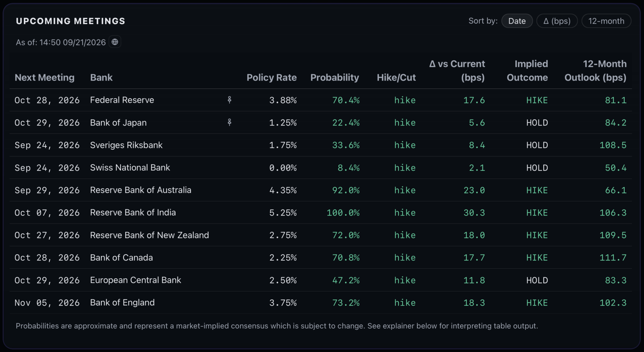Select the Bank of Canada name
The height and width of the screenshot is (352, 644).
[x=122, y=258]
